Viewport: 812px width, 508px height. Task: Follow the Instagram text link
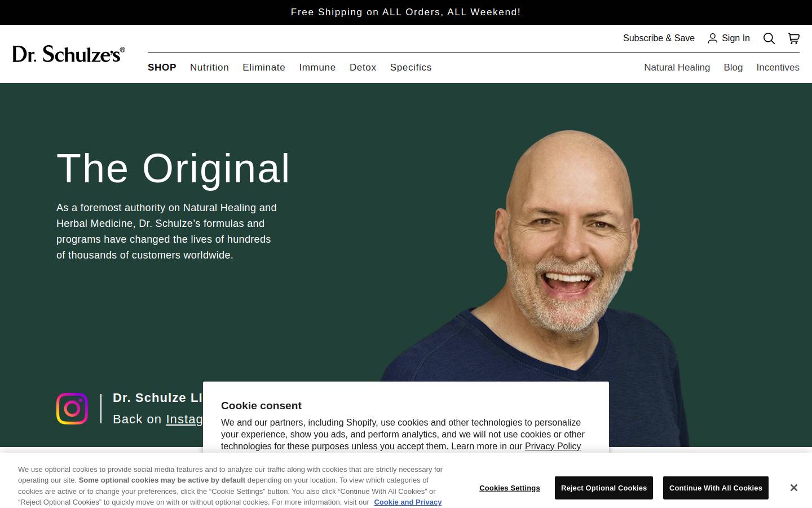coord(184,419)
